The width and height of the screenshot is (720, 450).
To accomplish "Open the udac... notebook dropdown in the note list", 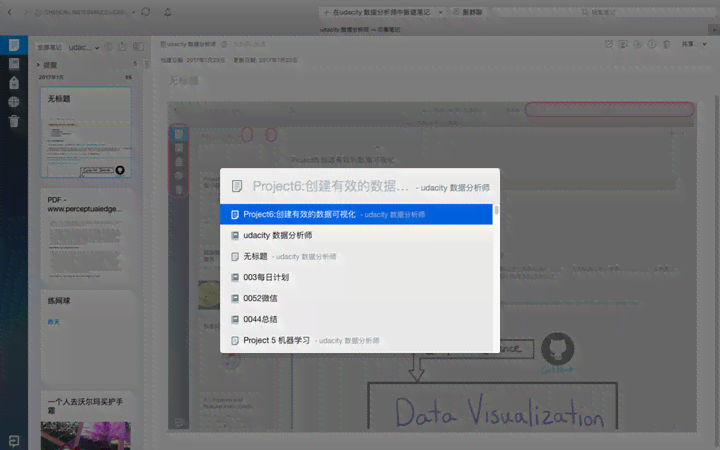I will (84, 47).
